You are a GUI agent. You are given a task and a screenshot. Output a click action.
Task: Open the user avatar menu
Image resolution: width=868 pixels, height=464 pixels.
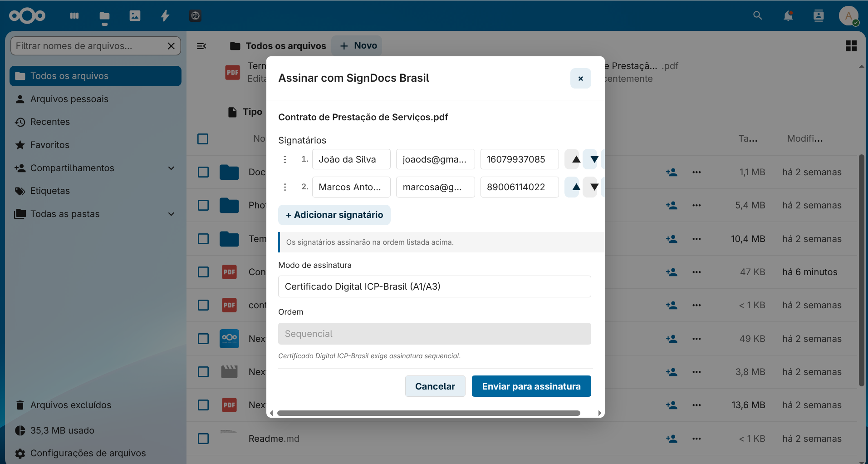[x=848, y=15]
